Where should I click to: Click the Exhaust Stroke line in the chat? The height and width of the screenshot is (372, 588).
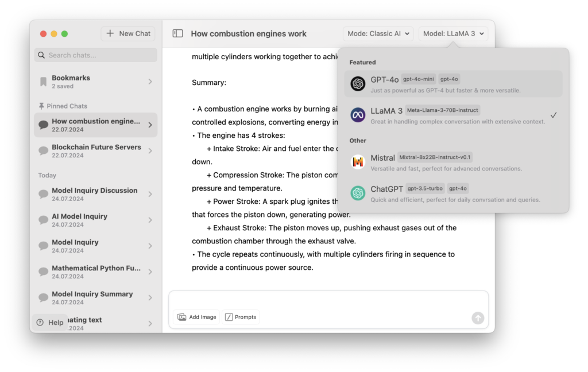(x=331, y=228)
